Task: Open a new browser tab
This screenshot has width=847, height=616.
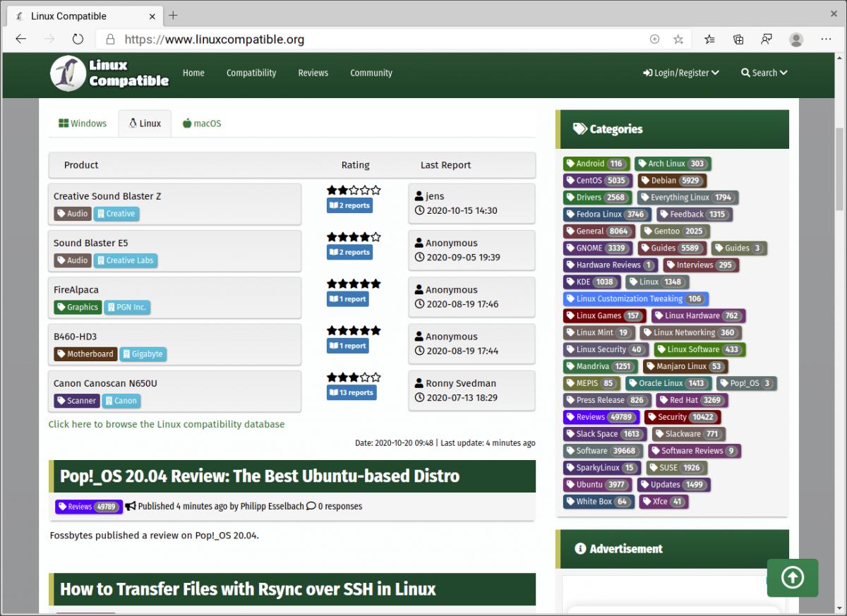Action: click(173, 16)
